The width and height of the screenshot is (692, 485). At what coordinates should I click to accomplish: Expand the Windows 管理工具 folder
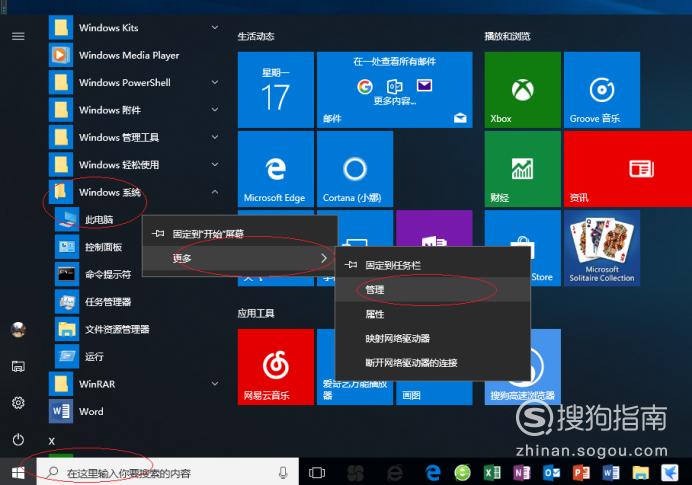(215, 137)
